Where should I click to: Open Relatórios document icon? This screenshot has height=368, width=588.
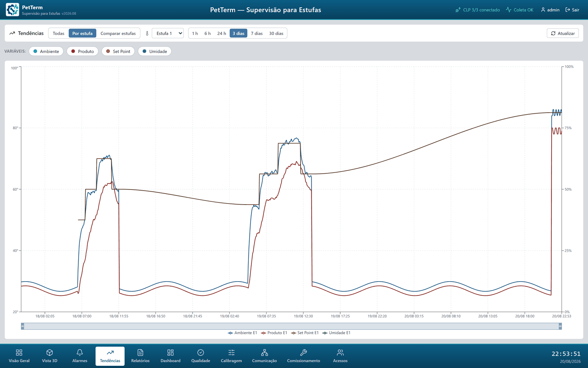coord(140,353)
